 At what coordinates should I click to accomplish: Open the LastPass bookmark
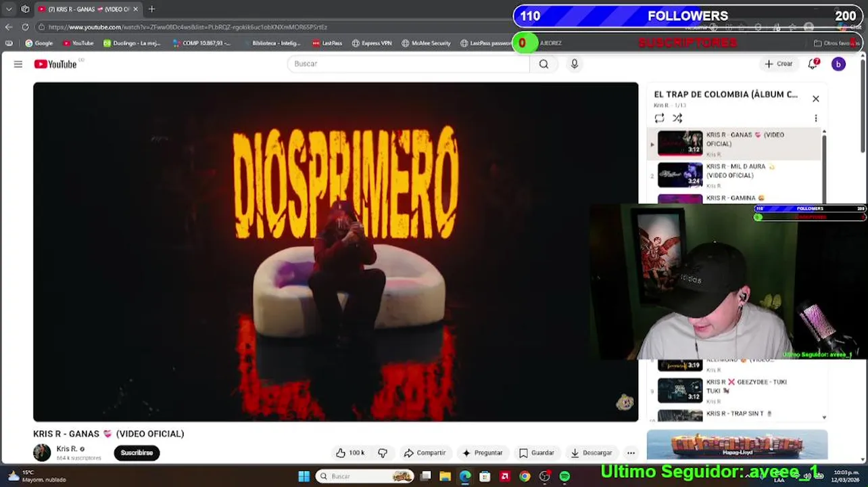(327, 43)
